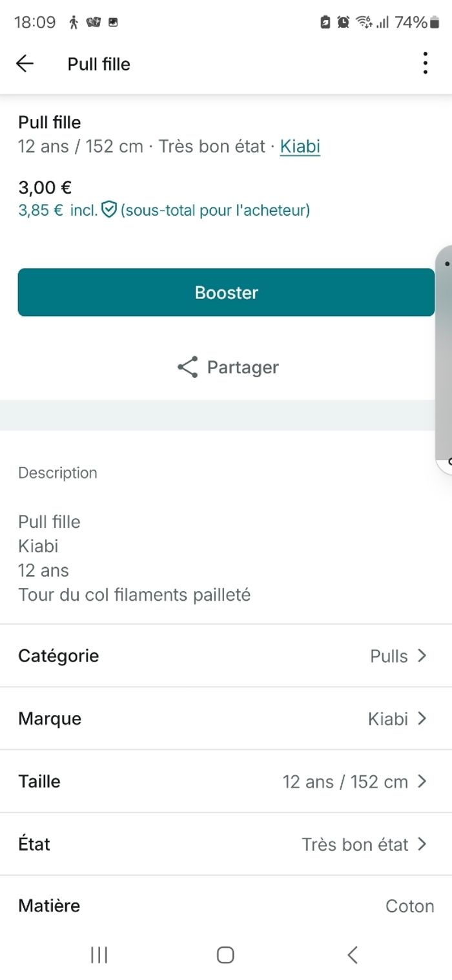Screen dimensions: 452x980
Task: Expand the Catégorie row showing Pulls
Action: (226, 655)
